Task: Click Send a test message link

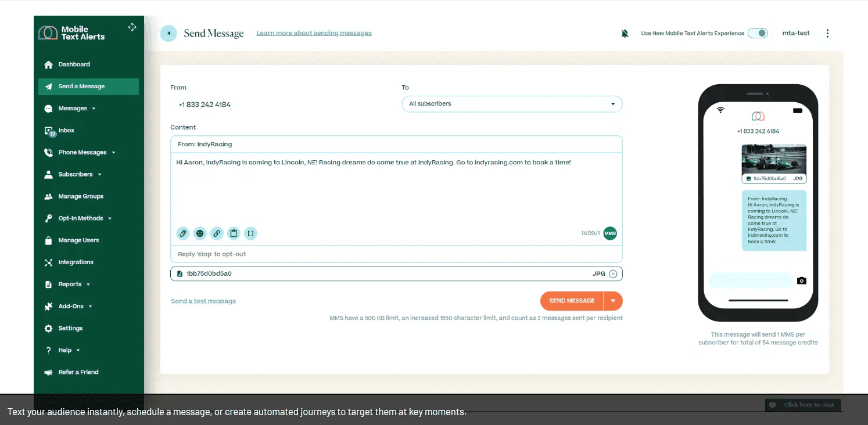Action: [x=203, y=301]
